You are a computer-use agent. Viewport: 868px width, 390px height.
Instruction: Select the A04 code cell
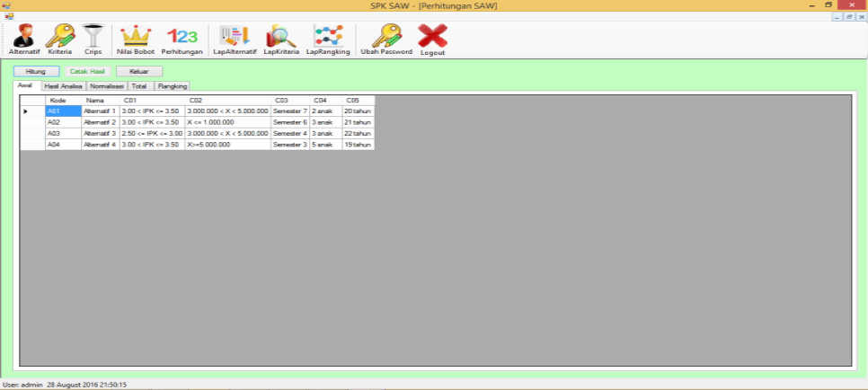click(x=63, y=144)
